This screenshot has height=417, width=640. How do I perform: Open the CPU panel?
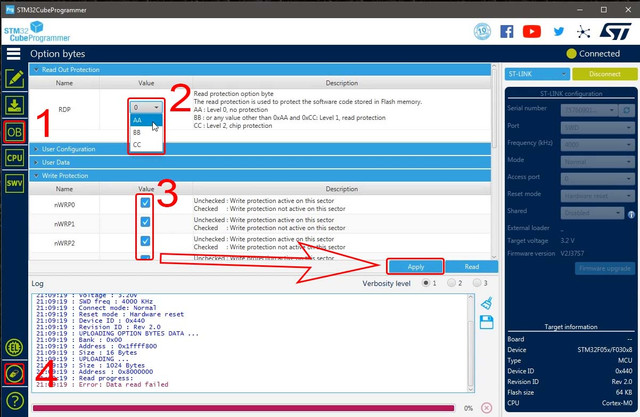pyautogui.click(x=15, y=158)
